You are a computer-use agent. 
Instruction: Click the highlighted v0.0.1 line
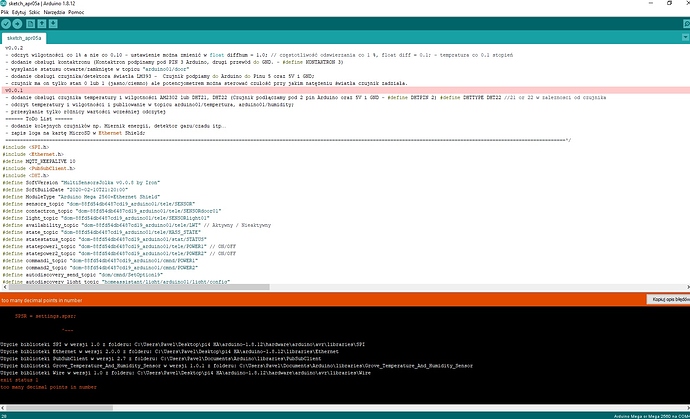tap(345, 90)
